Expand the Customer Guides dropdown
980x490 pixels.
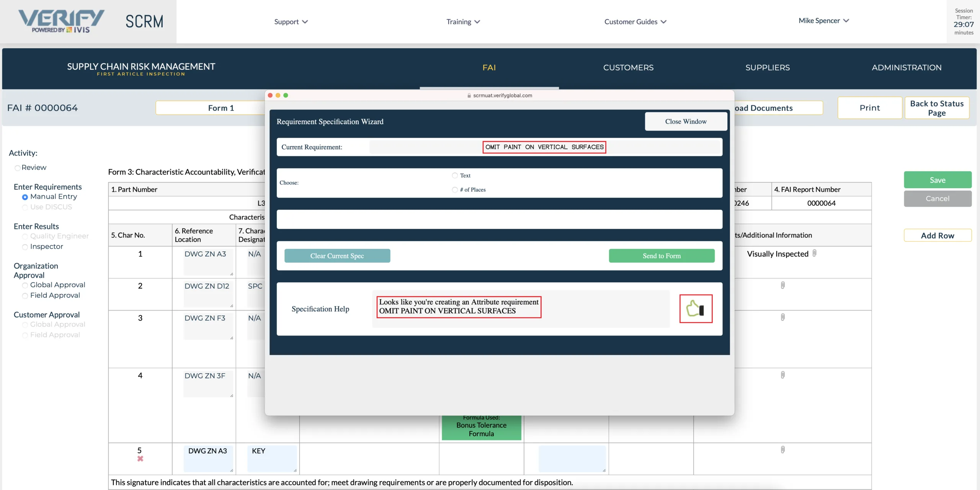(635, 22)
